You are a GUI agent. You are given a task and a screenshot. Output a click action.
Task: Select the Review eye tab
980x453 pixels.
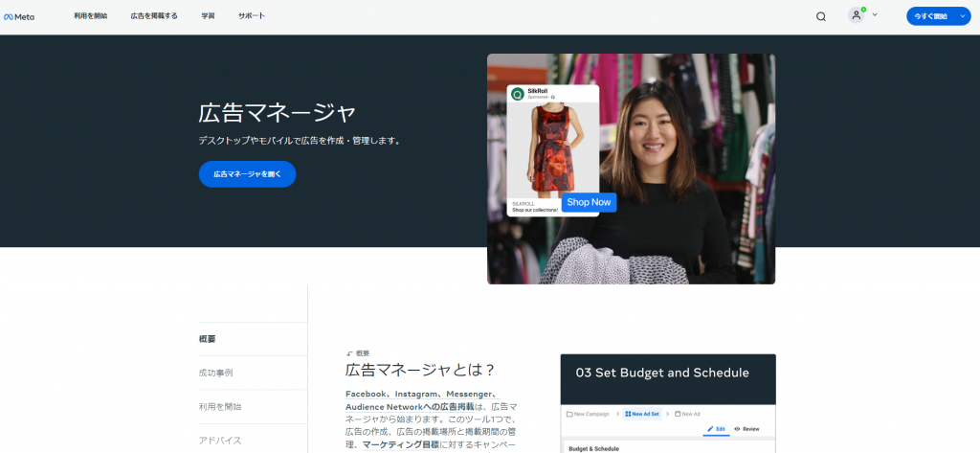[746, 429]
